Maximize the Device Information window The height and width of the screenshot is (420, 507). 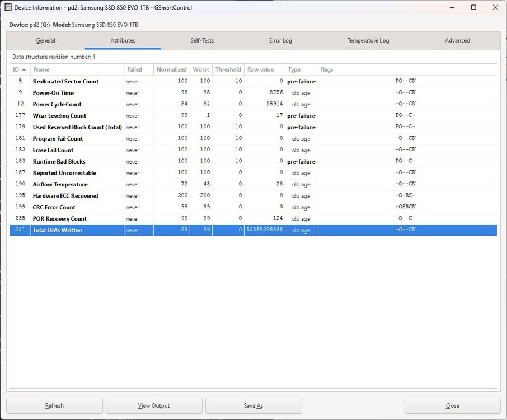(x=473, y=7)
